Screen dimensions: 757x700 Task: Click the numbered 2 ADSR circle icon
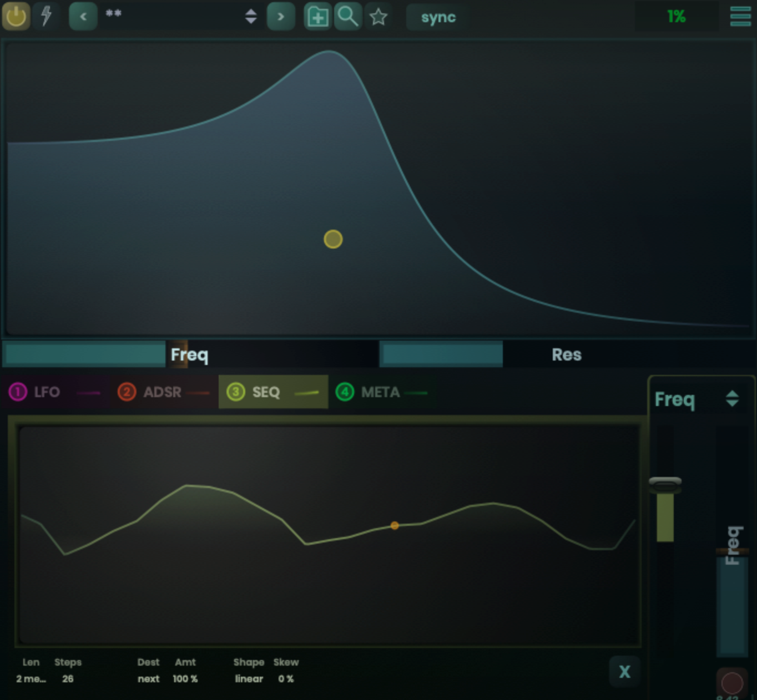pyautogui.click(x=127, y=392)
